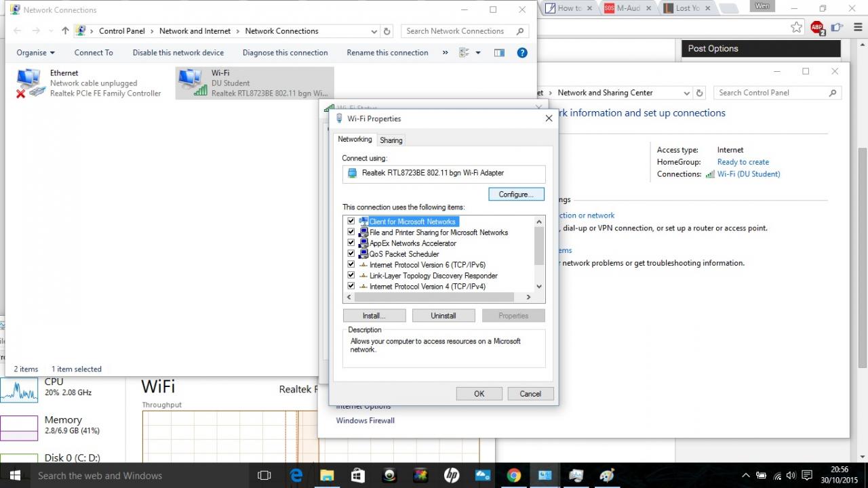Click Disable this network device
The height and width of the screenshot is (488, 868).
pos(178,52)
